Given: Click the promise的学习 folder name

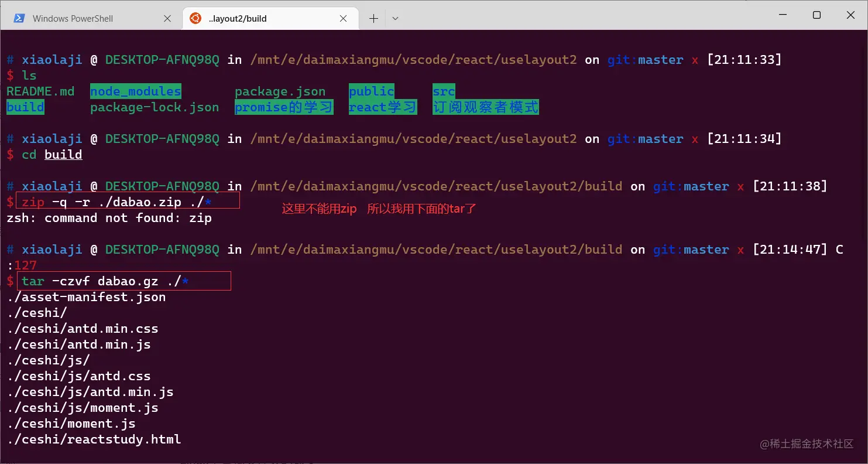Looking at the screenshot, I should [284, 107].
